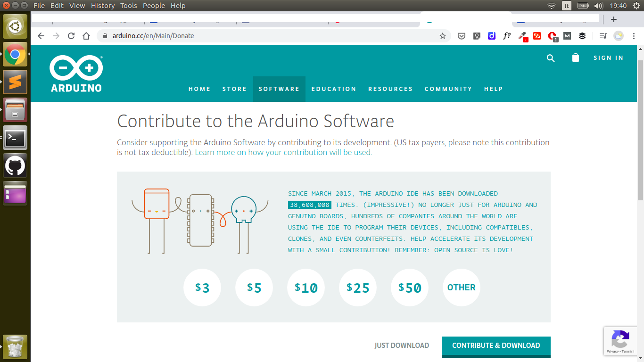Click the JUST DOWNLOAD link

pos(402,346)
